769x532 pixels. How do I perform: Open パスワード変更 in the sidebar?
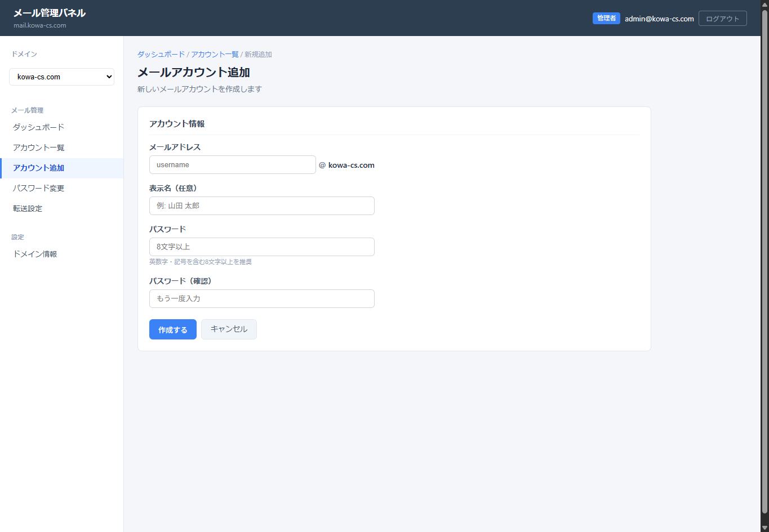coord(39,188)
